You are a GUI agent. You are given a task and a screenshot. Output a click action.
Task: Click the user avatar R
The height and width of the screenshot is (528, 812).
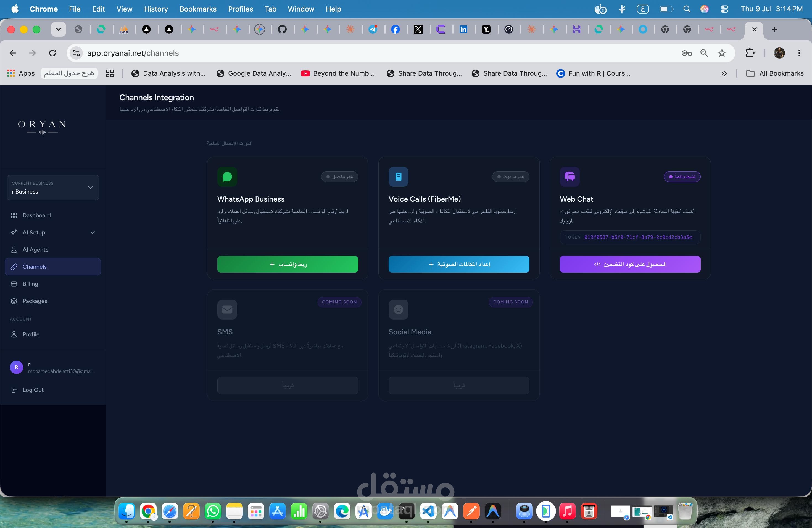(16, 367)
